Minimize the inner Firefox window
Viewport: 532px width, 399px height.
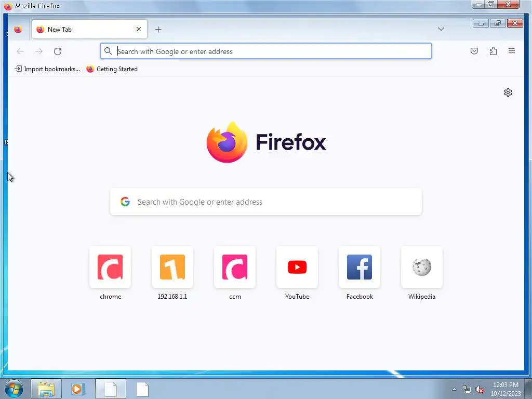coord(481,23)
